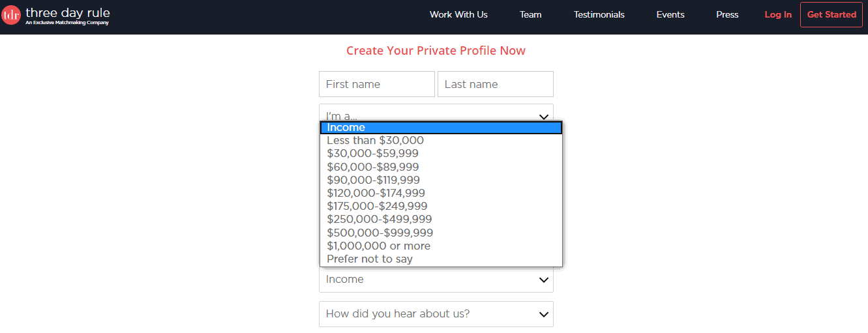Select "Prefer not to say" option

point(441,259)
